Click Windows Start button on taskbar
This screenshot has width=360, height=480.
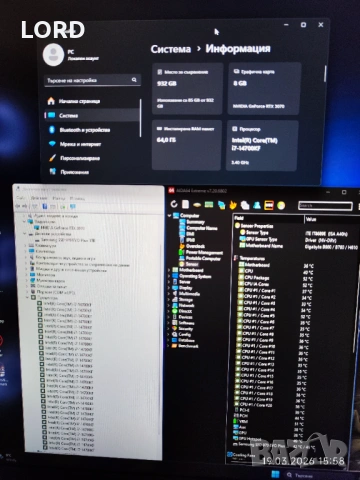pyautogui.click(x=275, y=474)
